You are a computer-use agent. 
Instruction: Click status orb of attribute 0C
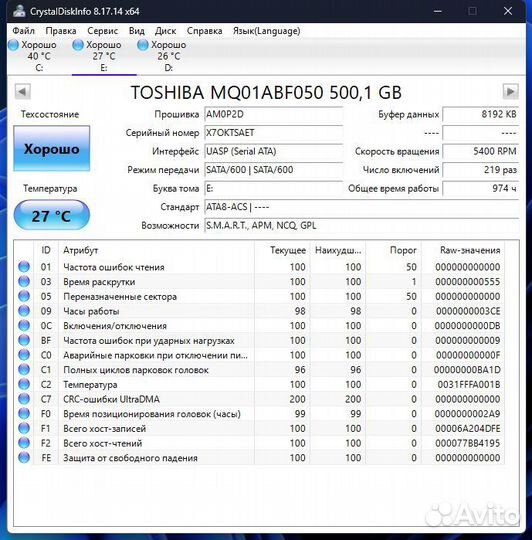tap(24, 325)
